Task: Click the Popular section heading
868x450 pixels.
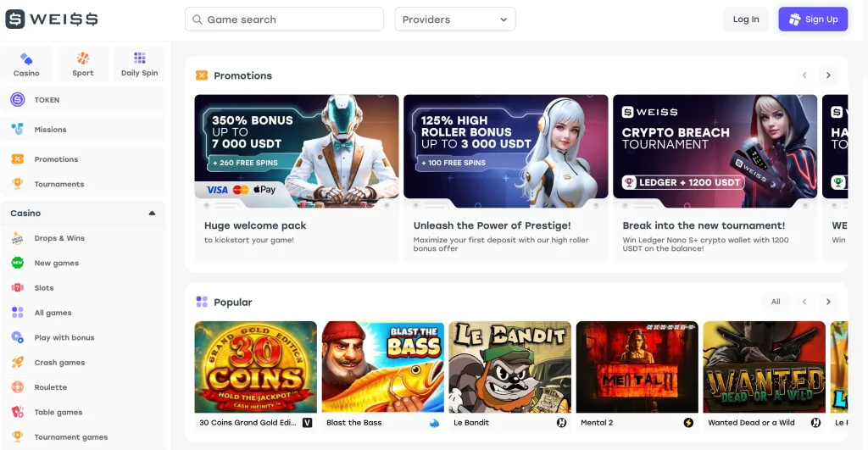Action: [233, 303]
